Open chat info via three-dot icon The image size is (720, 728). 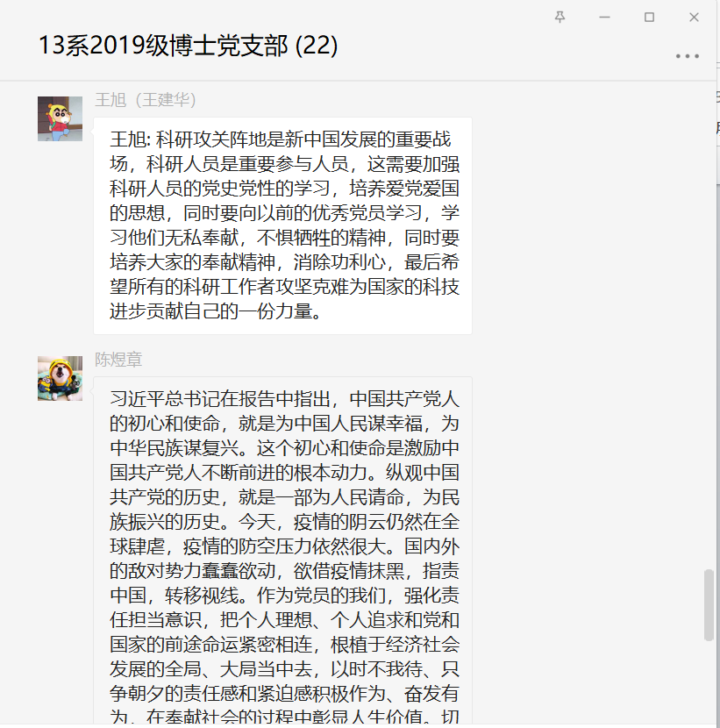(687, 56)
